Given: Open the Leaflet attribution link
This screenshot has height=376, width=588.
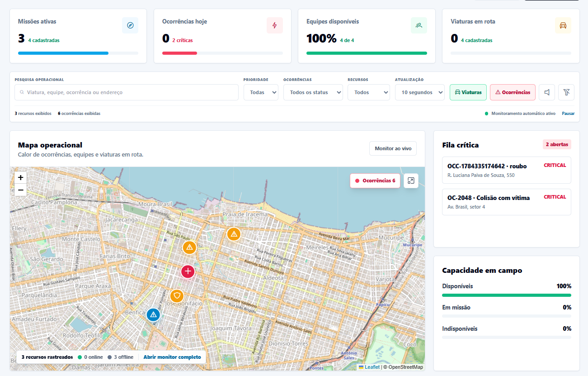Looking at the screenshot, I should (369, 367).
